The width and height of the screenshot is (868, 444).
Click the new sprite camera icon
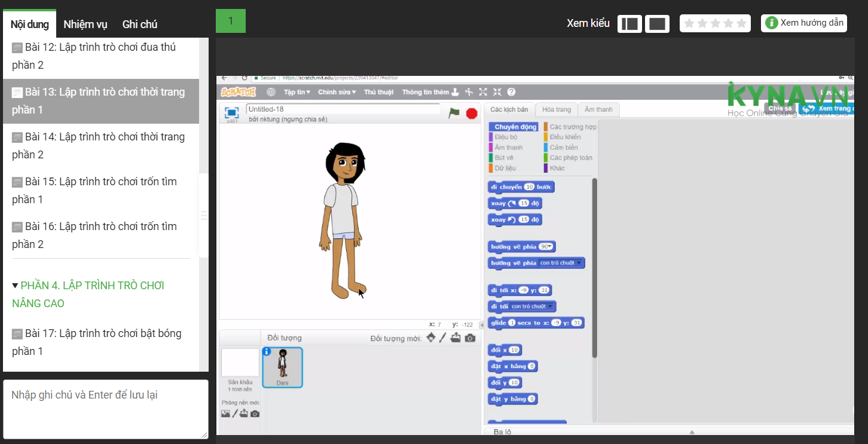[470, 338]
